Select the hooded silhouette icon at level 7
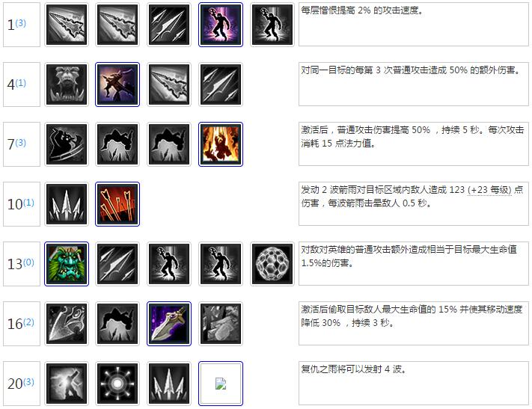 [67, 144]
